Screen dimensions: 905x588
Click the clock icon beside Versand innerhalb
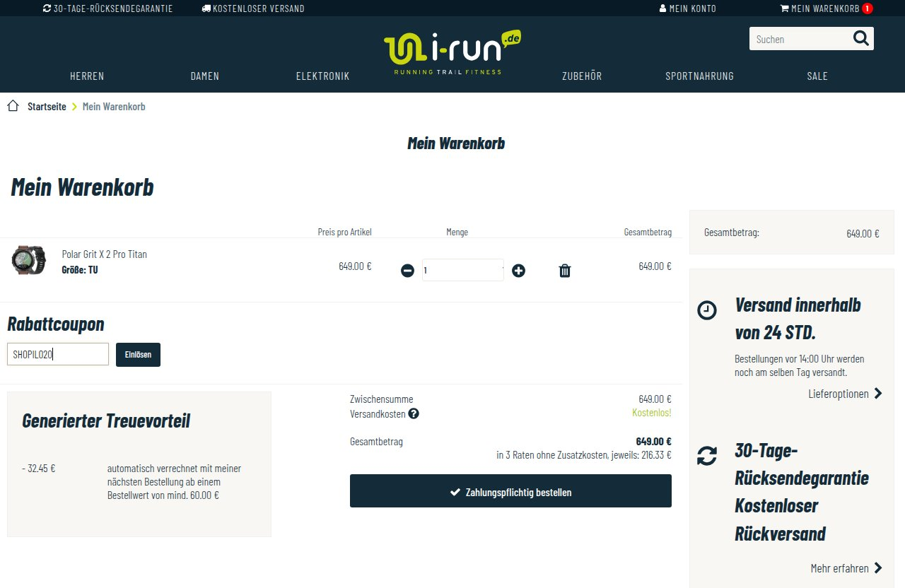(x=707, y=310)
